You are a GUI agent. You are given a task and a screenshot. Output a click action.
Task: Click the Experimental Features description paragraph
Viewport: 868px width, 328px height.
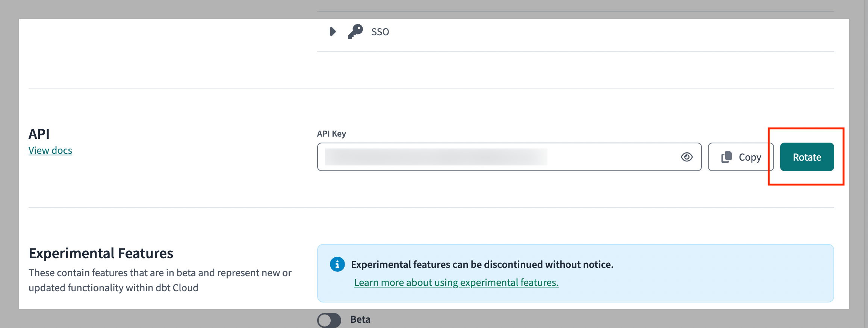(160, 280)
